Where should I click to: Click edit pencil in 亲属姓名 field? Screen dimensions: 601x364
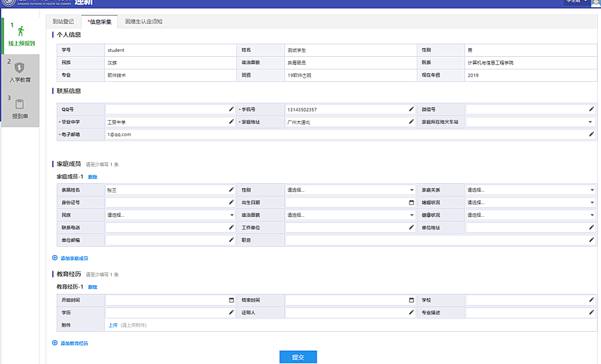click(x=231, y=190)
